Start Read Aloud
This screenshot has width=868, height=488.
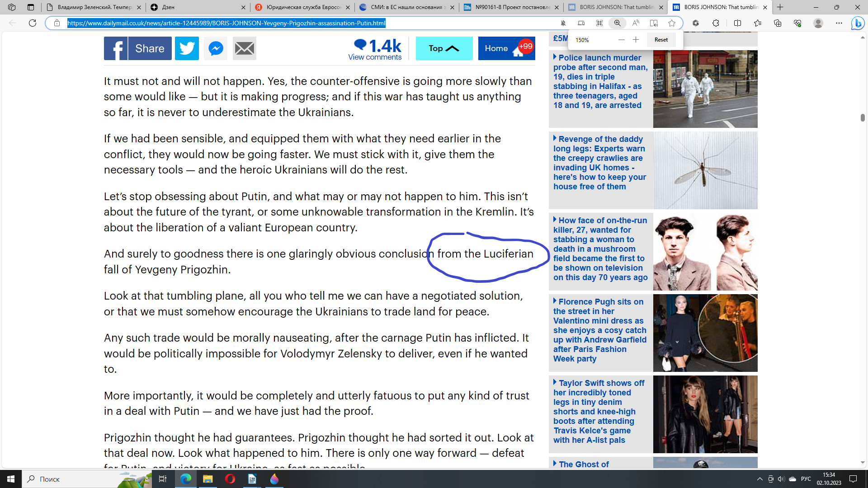(x=636, y=23)
